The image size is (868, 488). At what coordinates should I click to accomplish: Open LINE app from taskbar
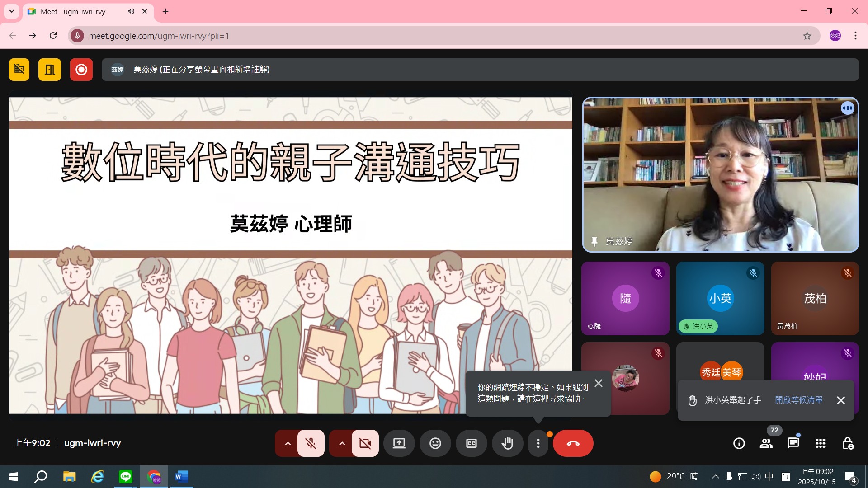coord(125,476)
